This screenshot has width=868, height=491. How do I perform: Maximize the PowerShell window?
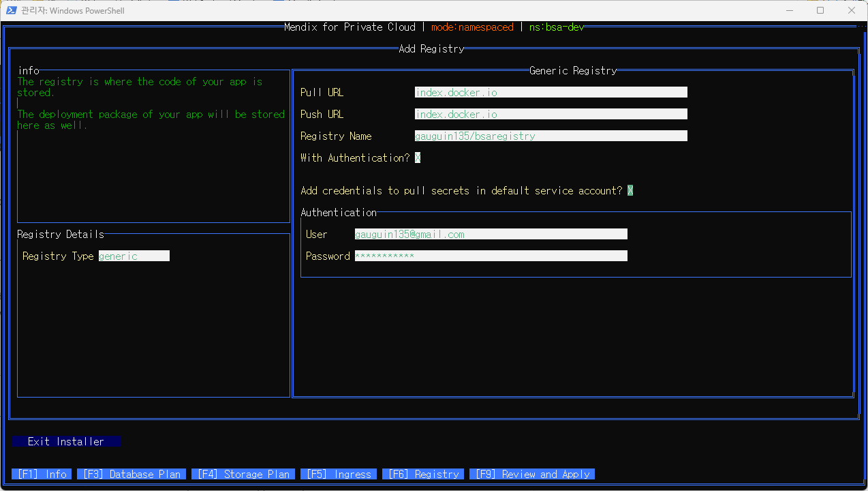click(820, 10)
